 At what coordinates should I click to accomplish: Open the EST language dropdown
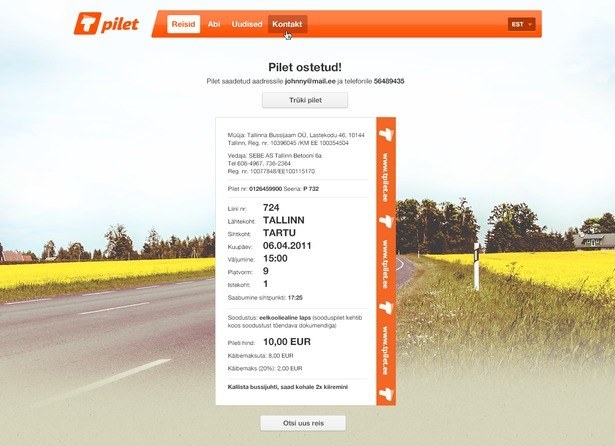pyautogui.click(x=521, y=24)
